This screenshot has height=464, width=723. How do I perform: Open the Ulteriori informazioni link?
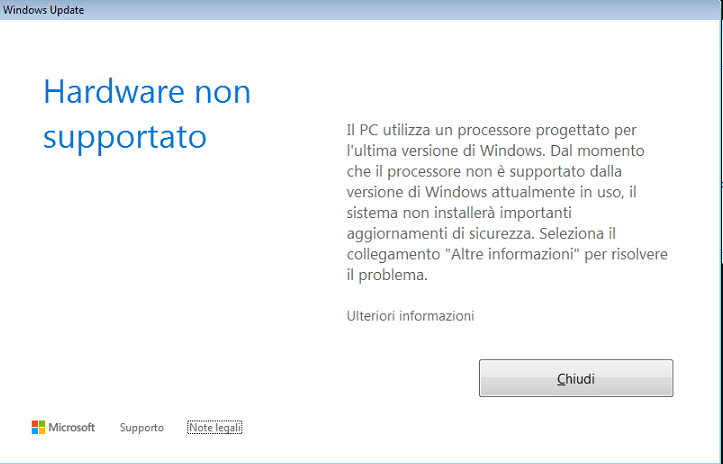coord(410,316)
